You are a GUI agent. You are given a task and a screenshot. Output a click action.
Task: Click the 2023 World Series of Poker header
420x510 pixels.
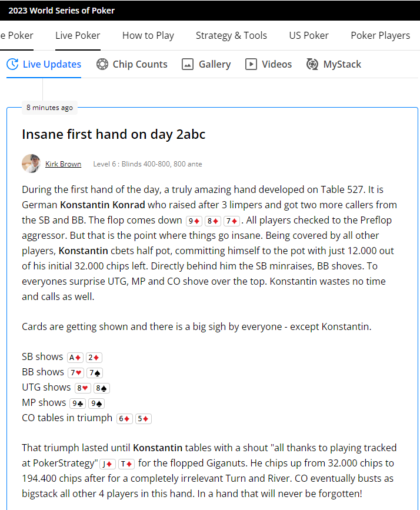coord(62,11)
